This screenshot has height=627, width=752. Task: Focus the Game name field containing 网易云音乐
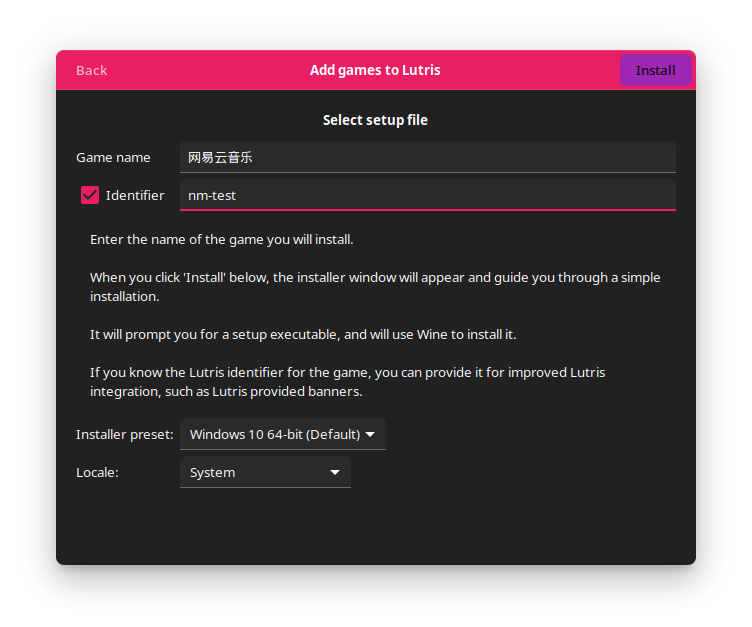[427, 157]
